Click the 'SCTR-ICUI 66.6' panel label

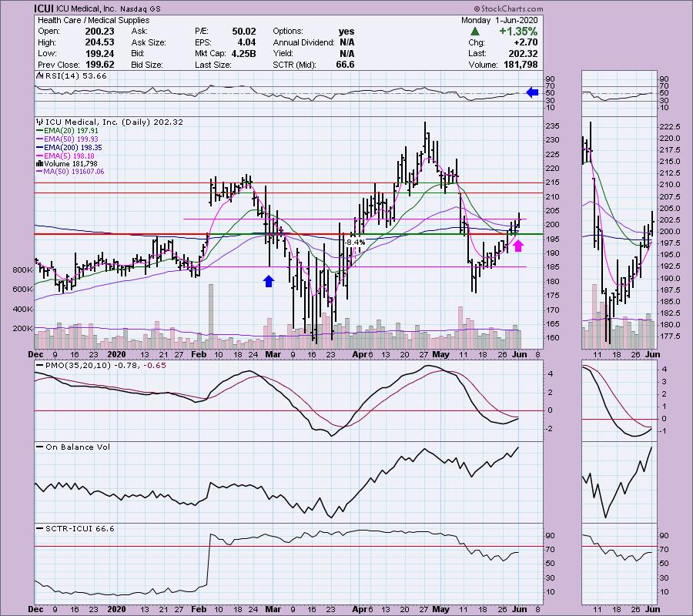pos(80,529)
